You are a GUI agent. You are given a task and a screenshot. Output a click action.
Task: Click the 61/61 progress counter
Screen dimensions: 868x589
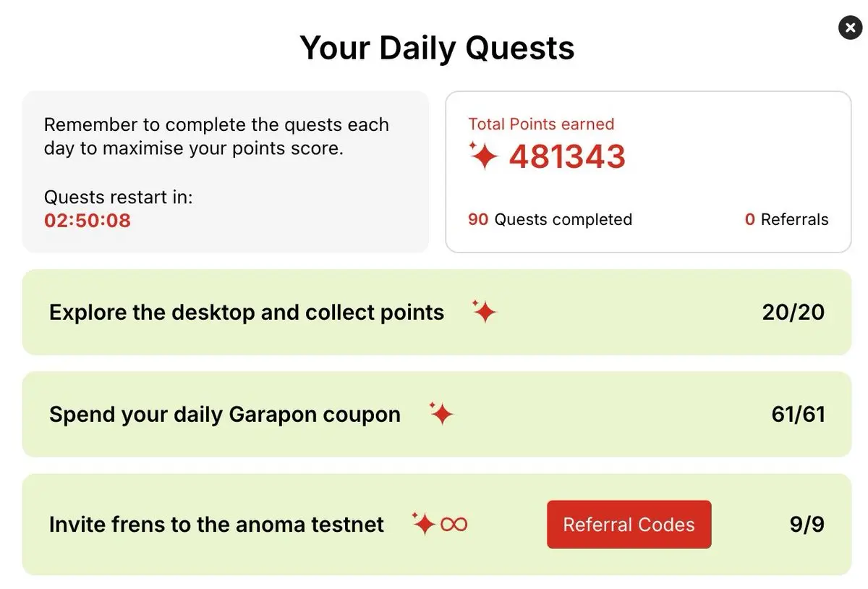798,414
